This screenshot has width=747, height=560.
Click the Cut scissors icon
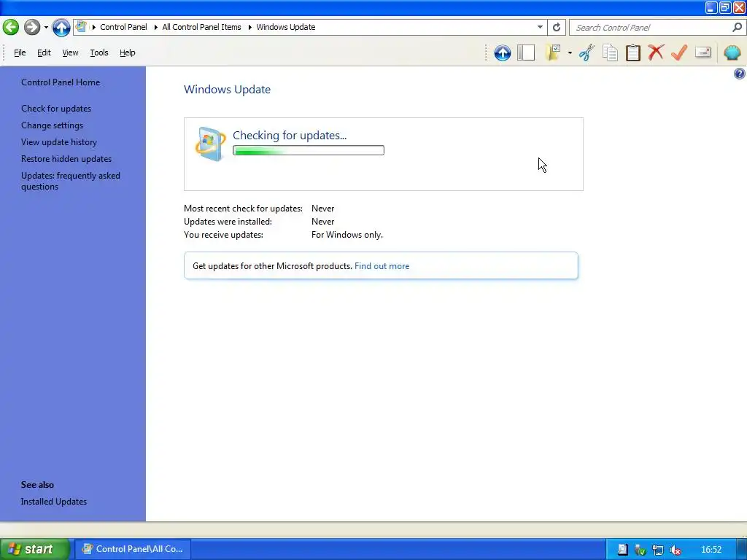[x=587, y=52]
